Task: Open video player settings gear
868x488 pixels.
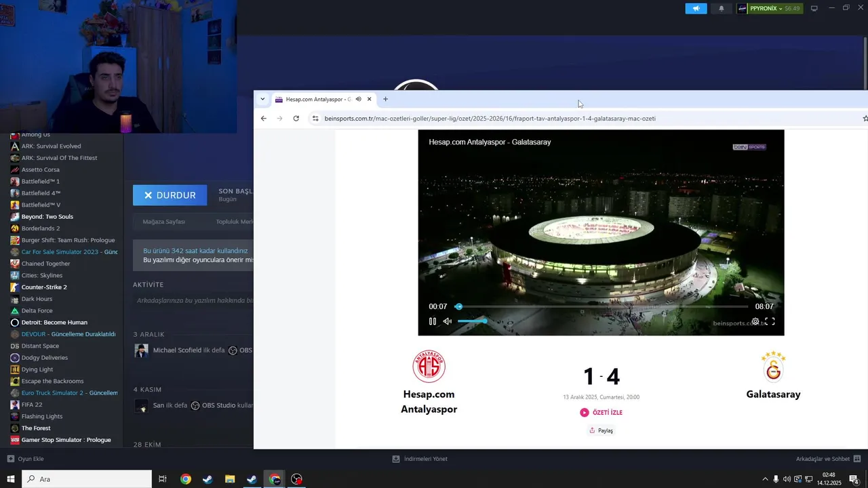Action: tap(755, 321)
